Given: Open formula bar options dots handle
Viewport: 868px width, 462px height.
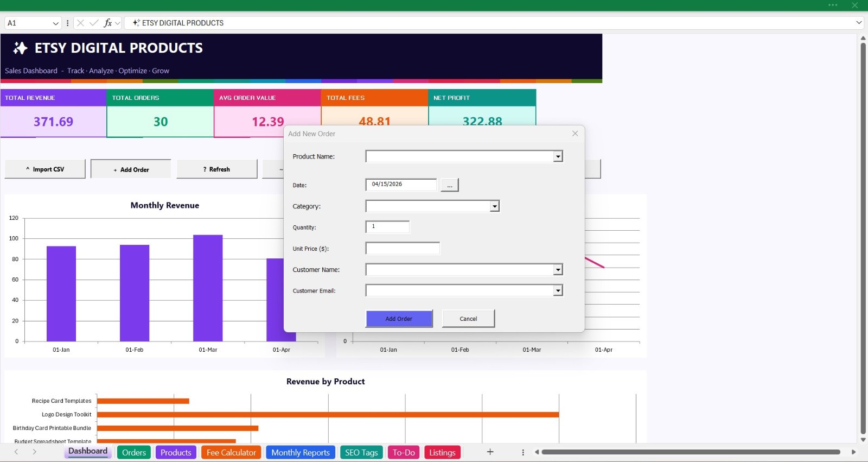Looking at the screenshot, I should point(67,23).
